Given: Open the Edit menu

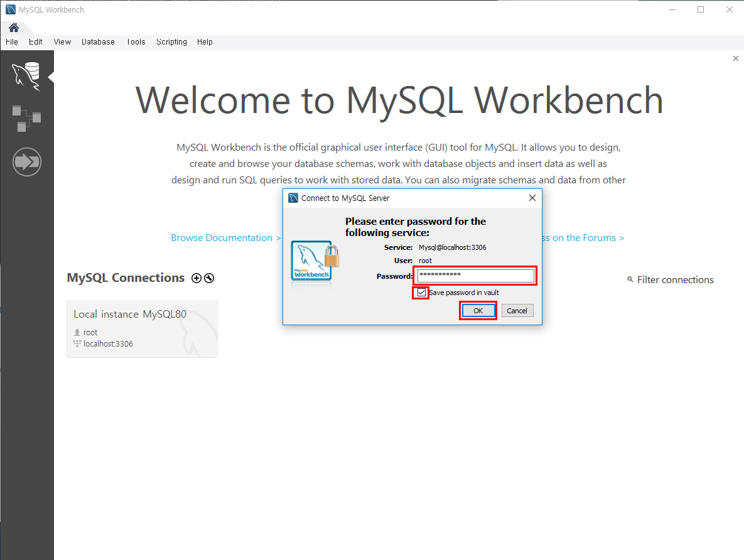Looking at the screenshot, I should [36, 42].
